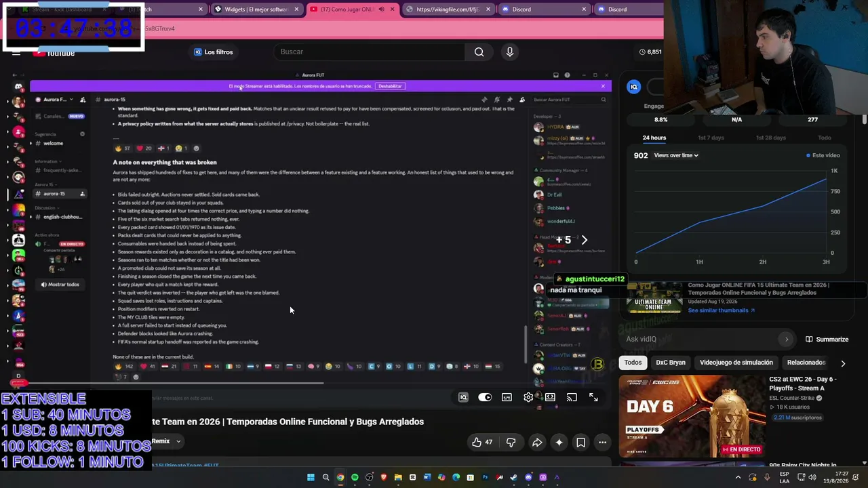Open the video player settings gear
868x488 pixels.
[x=528, y=397]
